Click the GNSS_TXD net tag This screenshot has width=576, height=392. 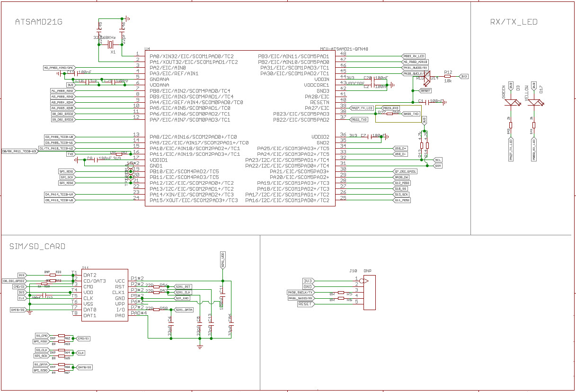click(x=411, y=114)
